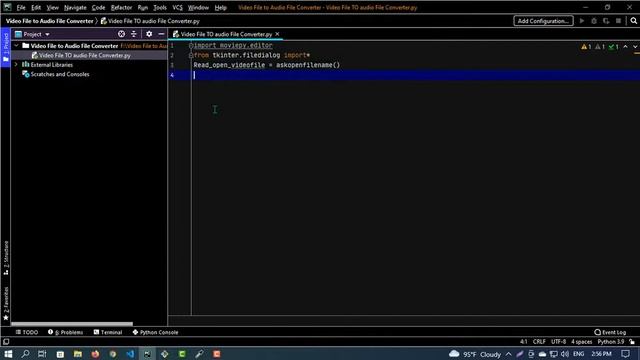
Task: Click the Debug bug icon in the toolbar
Action: (x=594, y=21)
